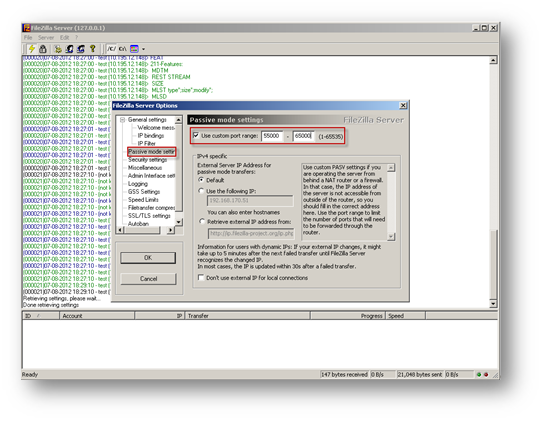
Task: Click the help text box up scroll arrow
Action: coord(391,168)
